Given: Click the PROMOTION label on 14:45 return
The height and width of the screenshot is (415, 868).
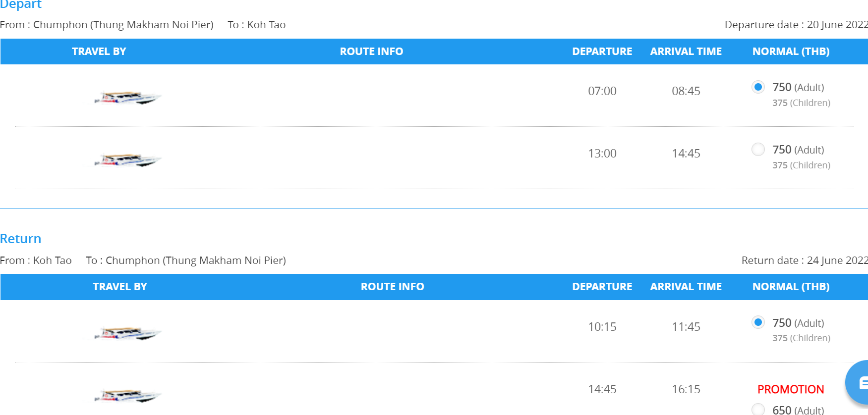Looking at the screenshot, I should (x=791, y=389).
